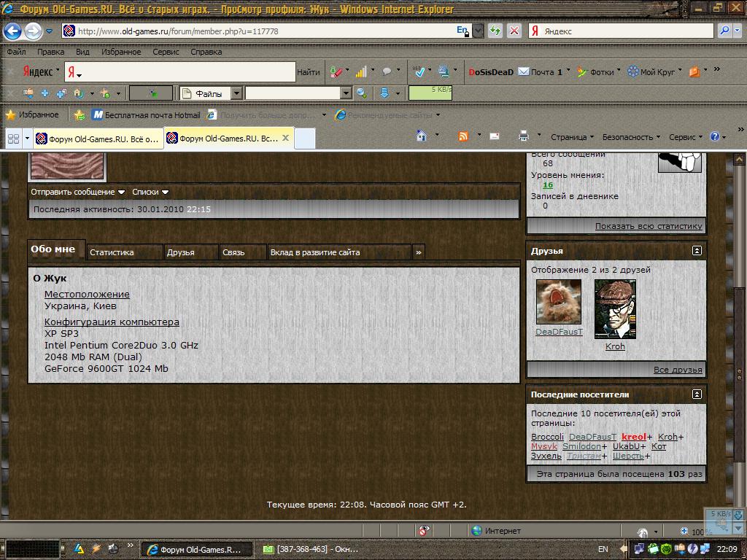Click the add-to-favorites bar star icon
The height and width of the screenshot is (560, 747).
[80, 114]
